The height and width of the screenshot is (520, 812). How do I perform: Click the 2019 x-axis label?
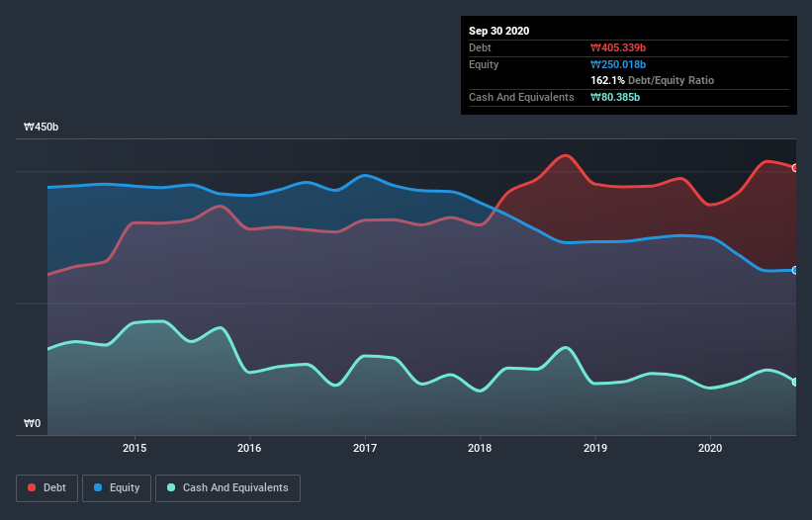click(x=595, y=448)
